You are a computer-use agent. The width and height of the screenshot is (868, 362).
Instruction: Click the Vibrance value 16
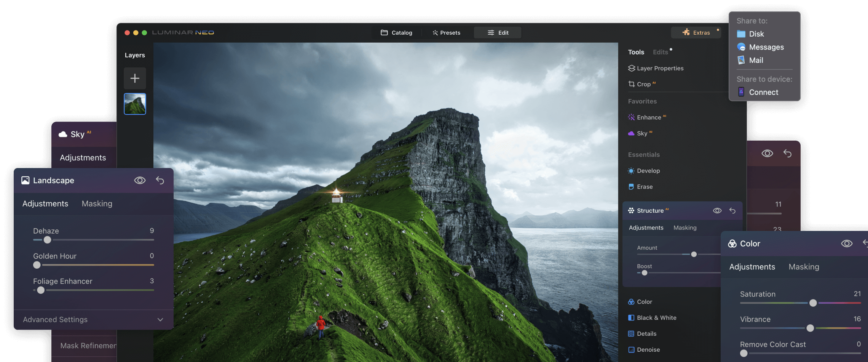pos(857,319)
